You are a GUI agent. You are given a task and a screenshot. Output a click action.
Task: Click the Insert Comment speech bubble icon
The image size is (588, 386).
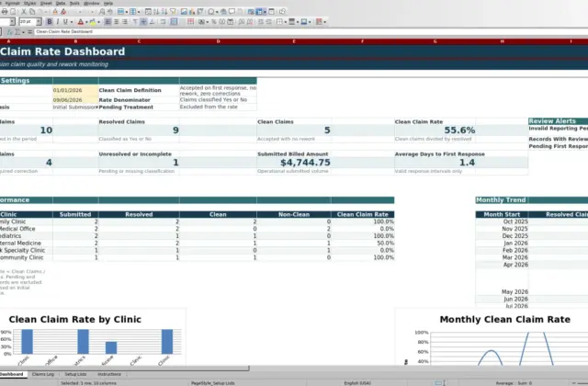[x=232, y=12]
